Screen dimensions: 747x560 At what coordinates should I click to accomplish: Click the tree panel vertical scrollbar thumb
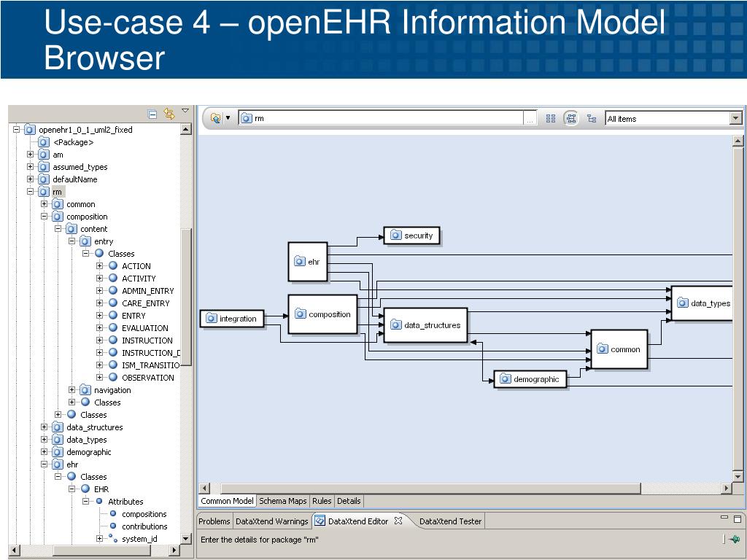tap(186, 297)
